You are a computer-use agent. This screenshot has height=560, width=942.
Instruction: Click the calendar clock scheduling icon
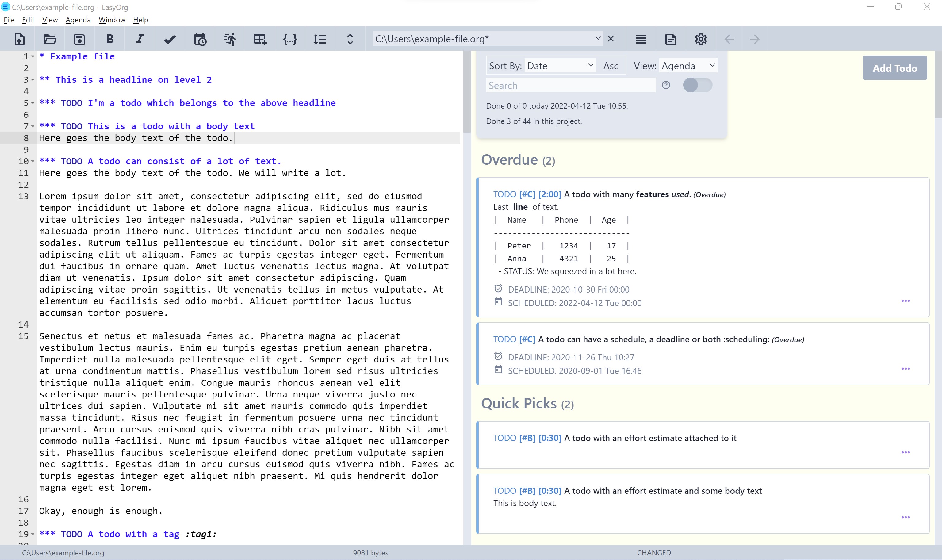[200, 39]
